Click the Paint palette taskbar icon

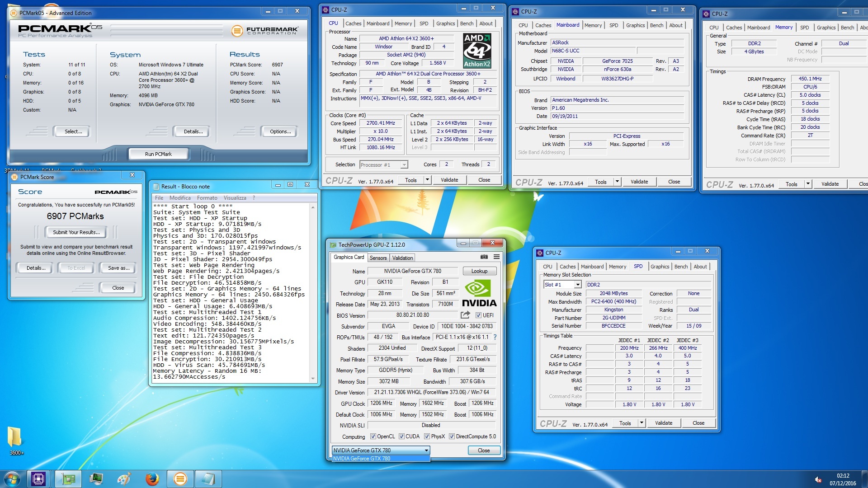coord(124,479)
